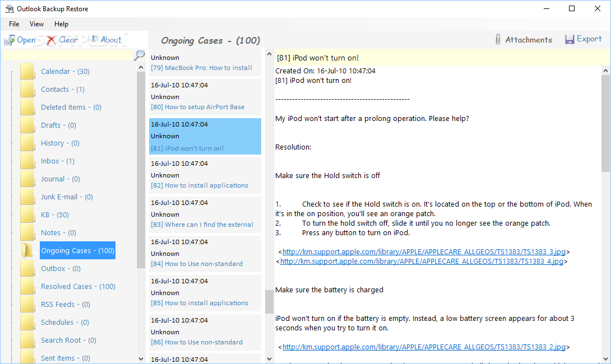Click inside the search input field
611x364 pixels.
point(68,55)
